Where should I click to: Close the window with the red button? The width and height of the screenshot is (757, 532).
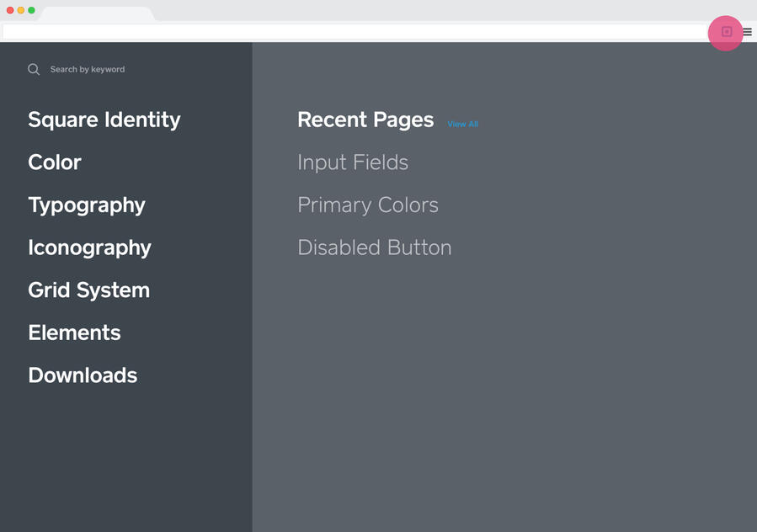click(10, 10)
